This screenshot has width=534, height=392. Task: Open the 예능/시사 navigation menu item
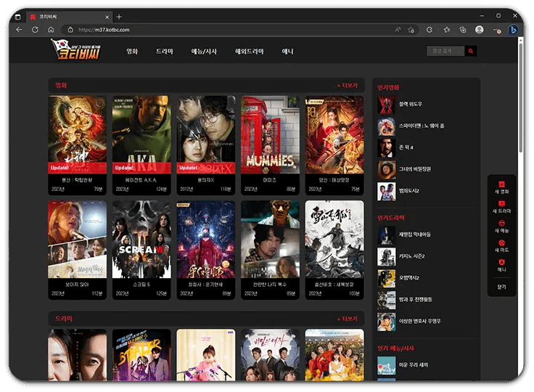pos(204,52)
